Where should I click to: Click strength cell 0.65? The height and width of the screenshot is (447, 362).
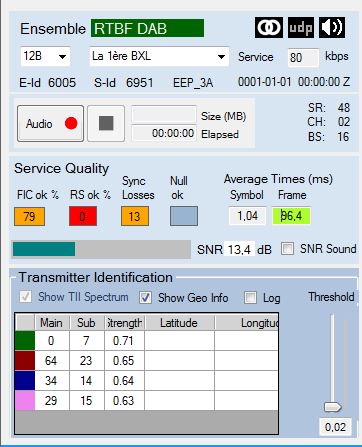pyautogui.click(x=124, y=361)
